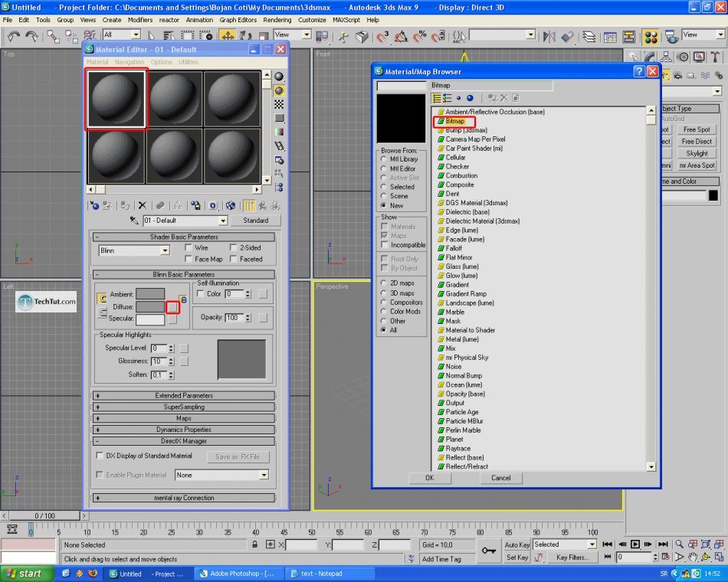Open the Graph Editors menu
The image size is (728, 582).
(x=238, y=20)
